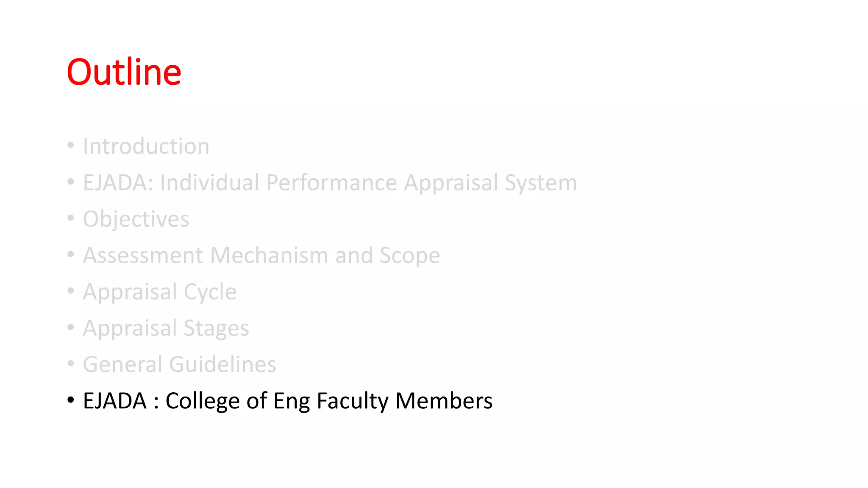Viewport: 868px width, 488px height.
Task: Click the bullet dot before Assessment Mechanism
Action: point(71,255)
